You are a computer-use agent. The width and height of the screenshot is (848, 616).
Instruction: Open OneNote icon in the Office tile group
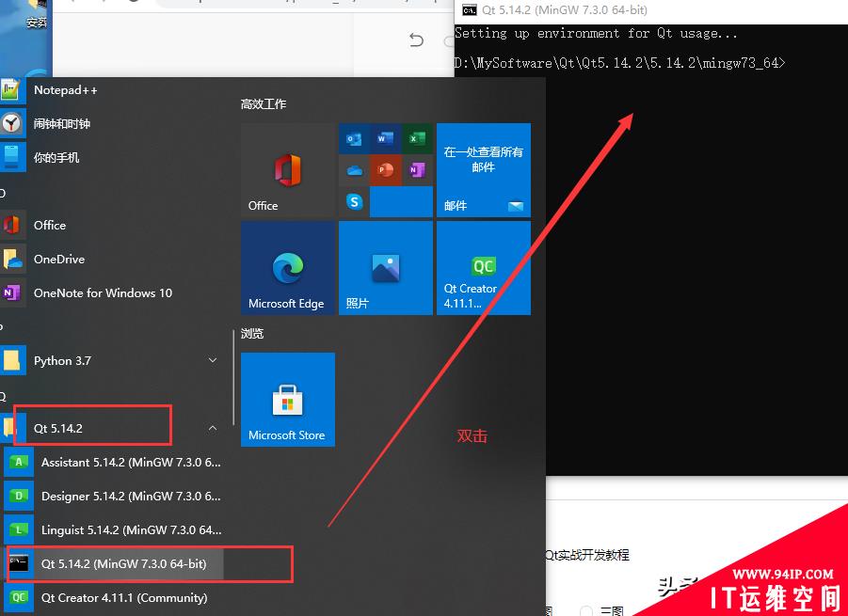(417, 170)
